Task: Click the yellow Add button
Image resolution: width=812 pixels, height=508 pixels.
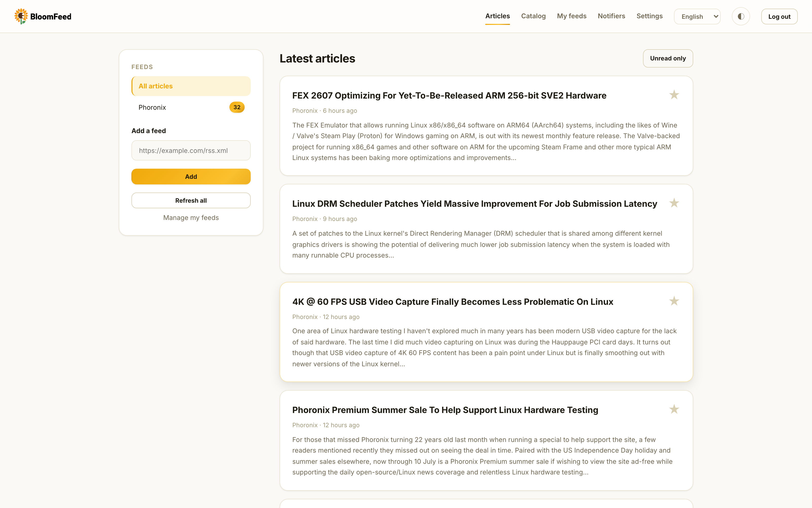Action: pyautogui.click(x=191, y=177)
